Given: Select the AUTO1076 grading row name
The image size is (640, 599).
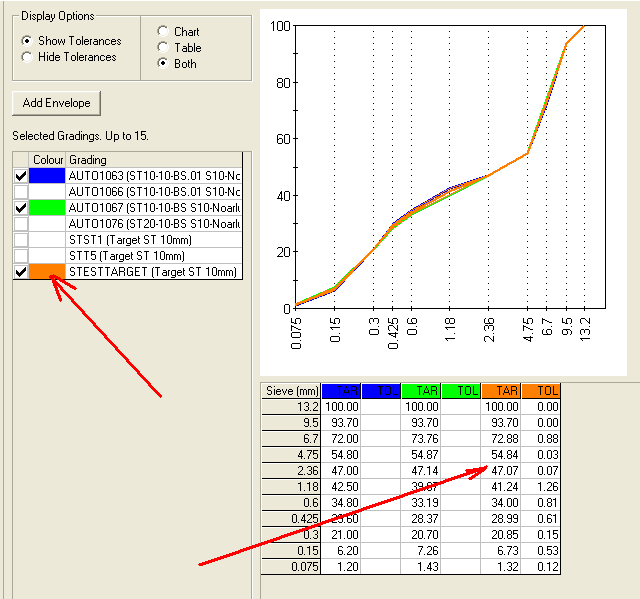Looking at the screenshot, I should coord(153,224).
